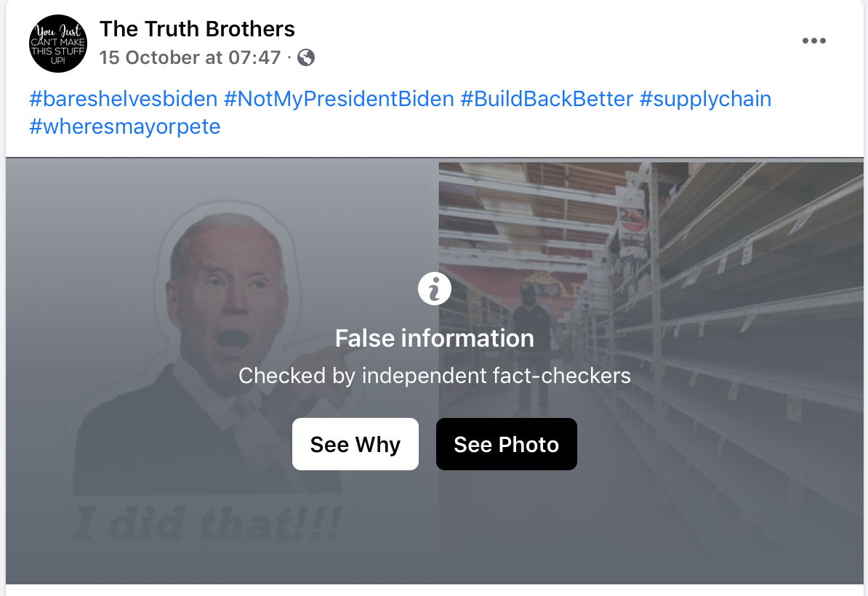
Task: Open the #BuildBackBetter hashtag
Action: pos(549,99)
